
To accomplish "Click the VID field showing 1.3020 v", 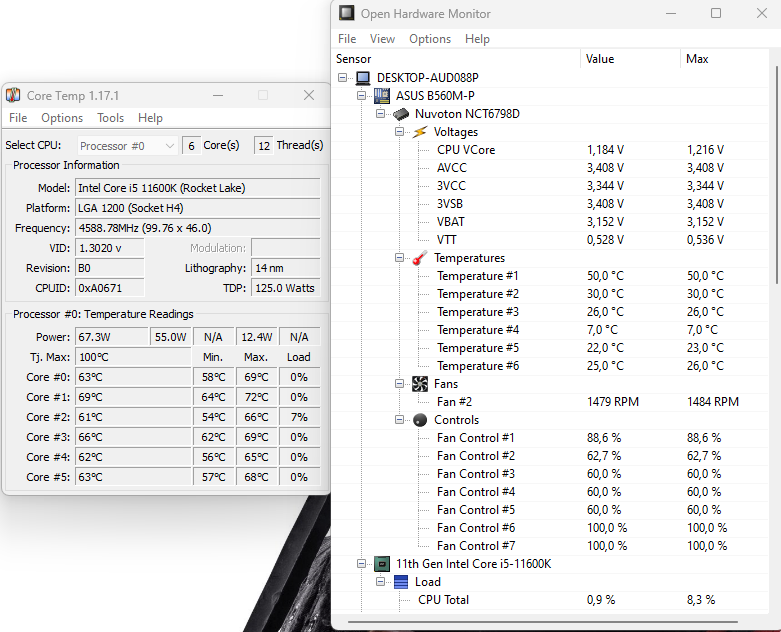I will coord(110,248).
